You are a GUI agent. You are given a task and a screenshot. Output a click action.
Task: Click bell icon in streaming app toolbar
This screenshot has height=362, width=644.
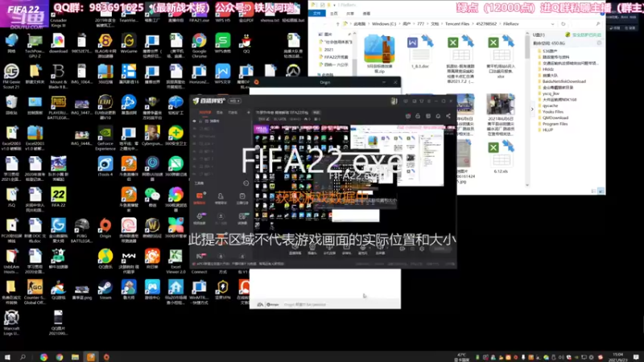click(x=438, y=116)
